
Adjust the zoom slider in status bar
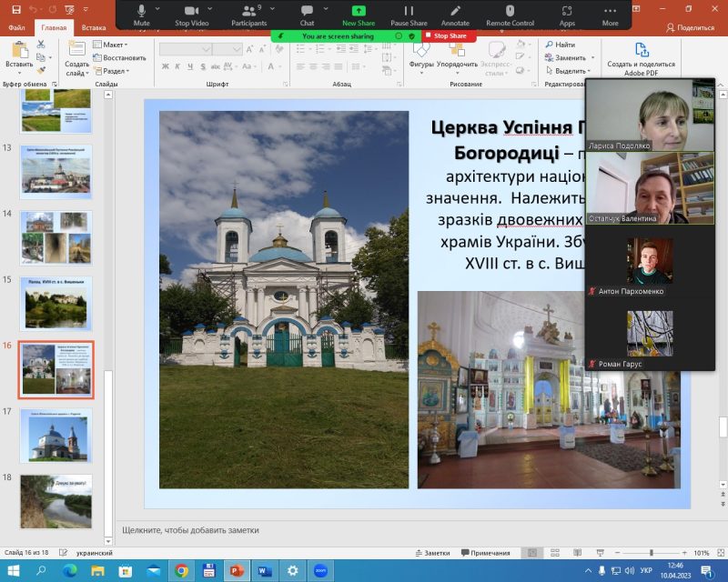point(650,553)
